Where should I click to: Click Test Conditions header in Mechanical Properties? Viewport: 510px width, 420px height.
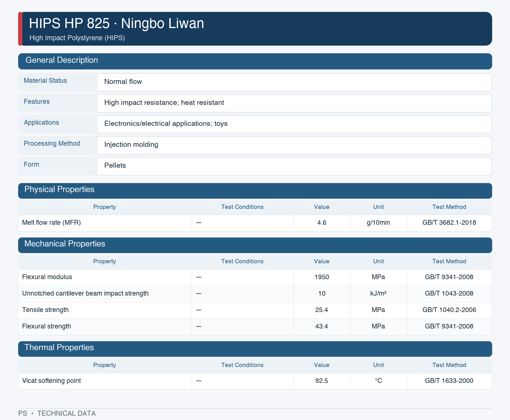click(243, 261)
